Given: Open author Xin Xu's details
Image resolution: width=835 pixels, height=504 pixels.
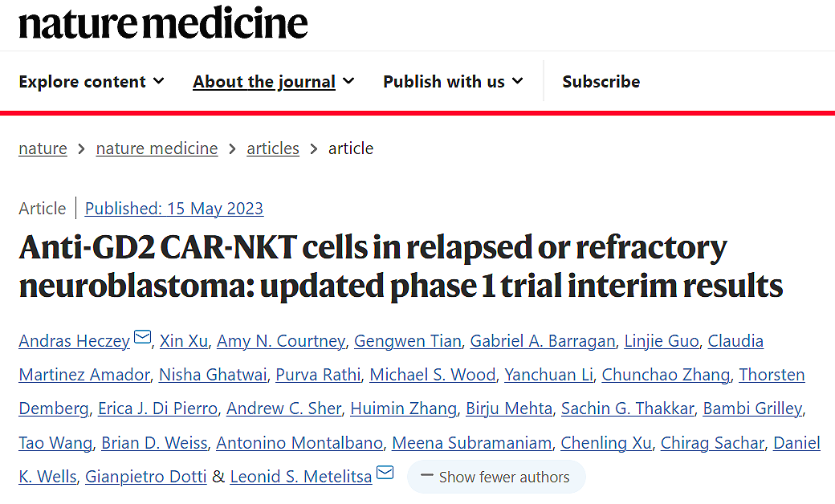Looking at the screenshot, I should click(184, 340).
